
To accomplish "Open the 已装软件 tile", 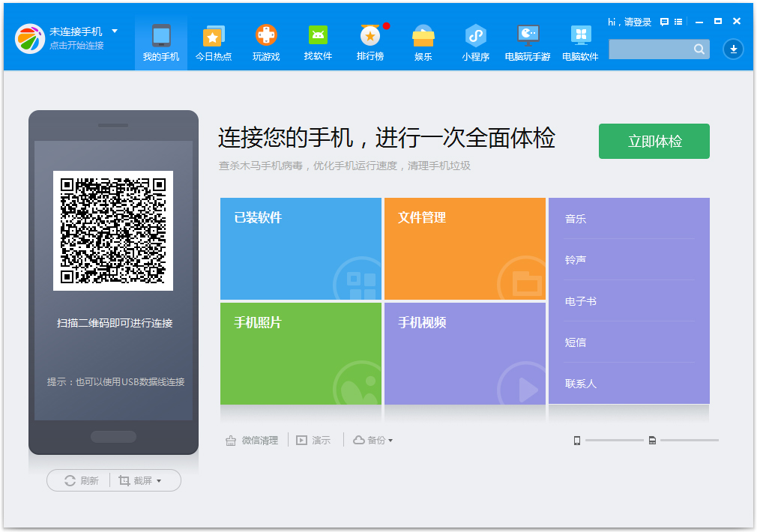I will (301, 249).
